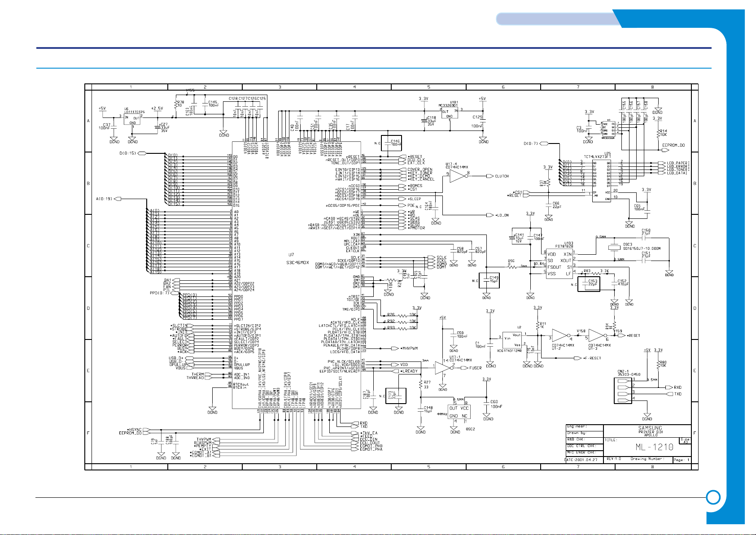Select the EEPROM_DO output port at top right
756x535 pixels.
(674, 145)
